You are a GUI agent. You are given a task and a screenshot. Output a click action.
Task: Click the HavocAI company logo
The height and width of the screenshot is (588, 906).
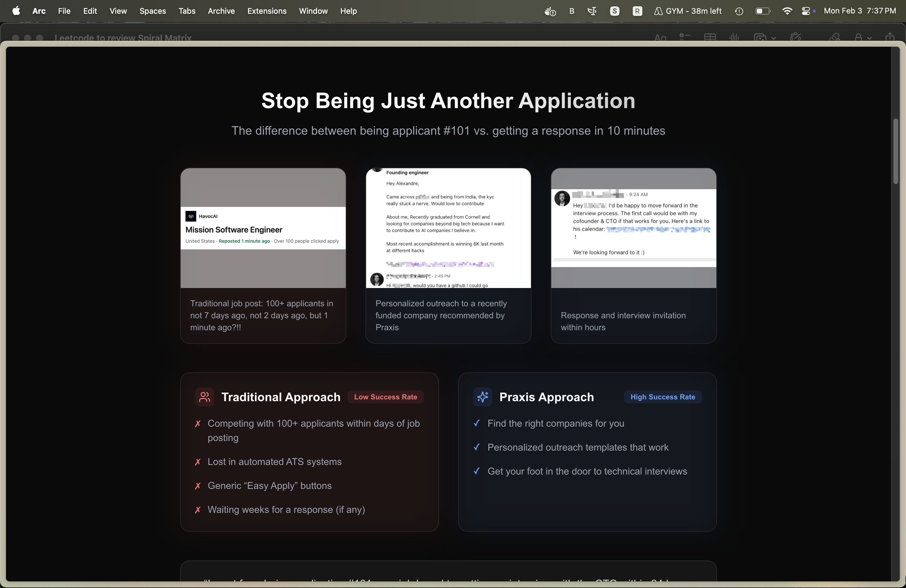(191, 216)
